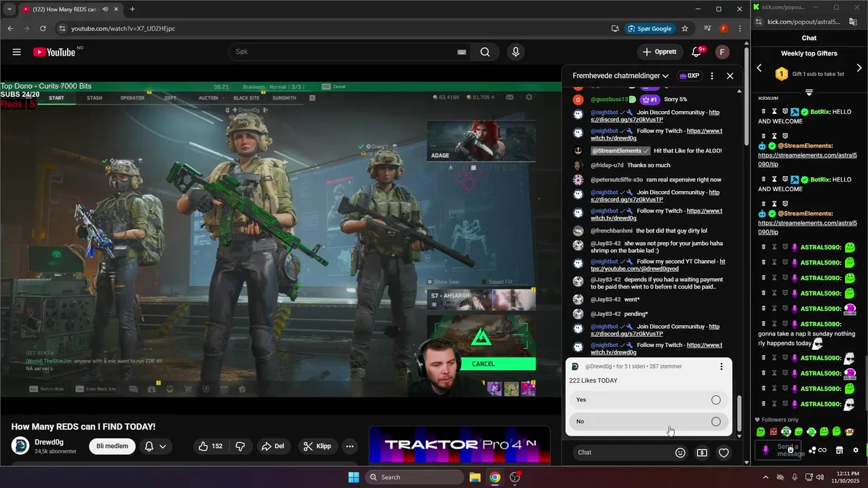Bookmark this page with the star
This screenshot has width=868, height=488.
click(x=685, y=28)
